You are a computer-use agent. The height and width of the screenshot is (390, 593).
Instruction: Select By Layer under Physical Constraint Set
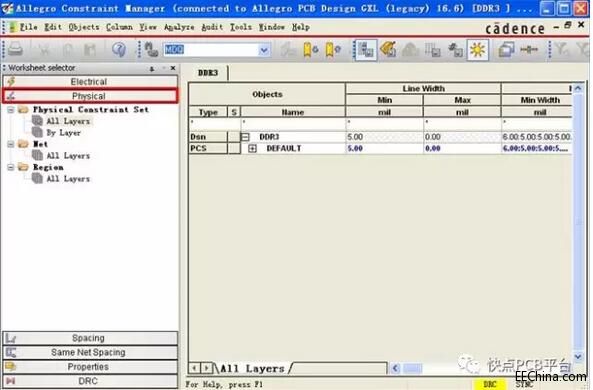tap(63, 133)
